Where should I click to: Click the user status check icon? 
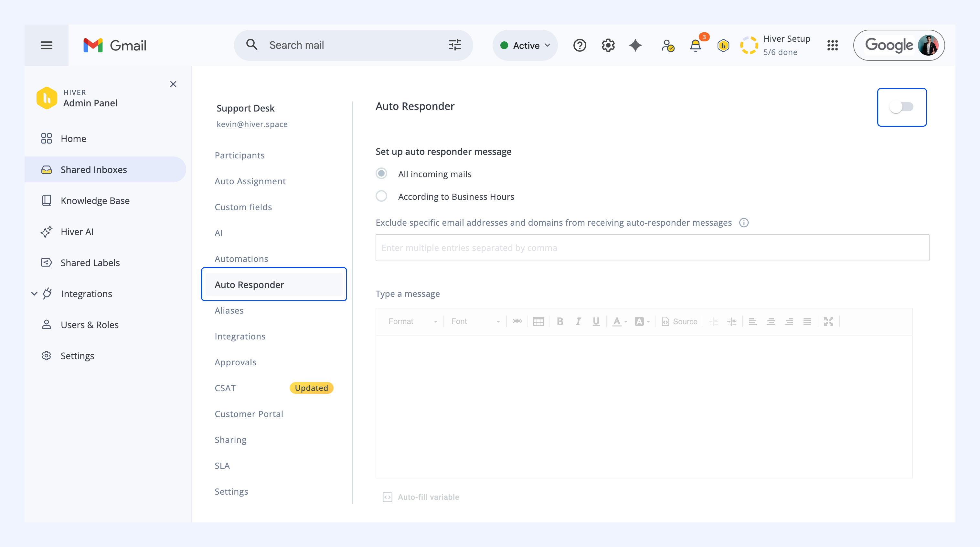pyautogui.click(x=668, y=45)
